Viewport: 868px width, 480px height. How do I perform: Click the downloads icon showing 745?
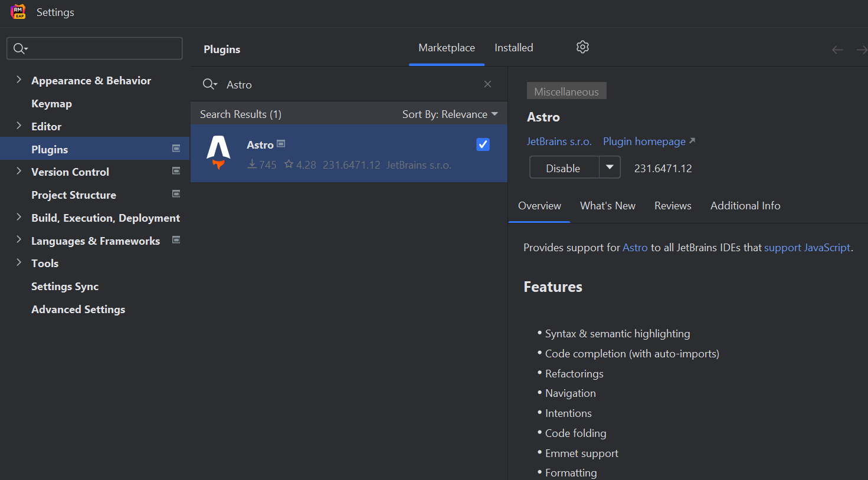tap(252, 164)
